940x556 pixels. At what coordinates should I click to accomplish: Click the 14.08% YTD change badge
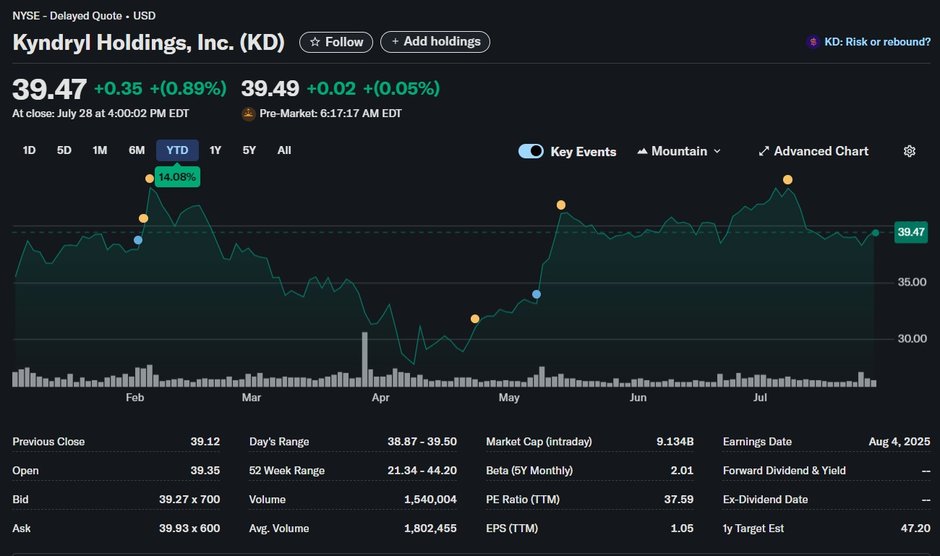pos(177,177)
